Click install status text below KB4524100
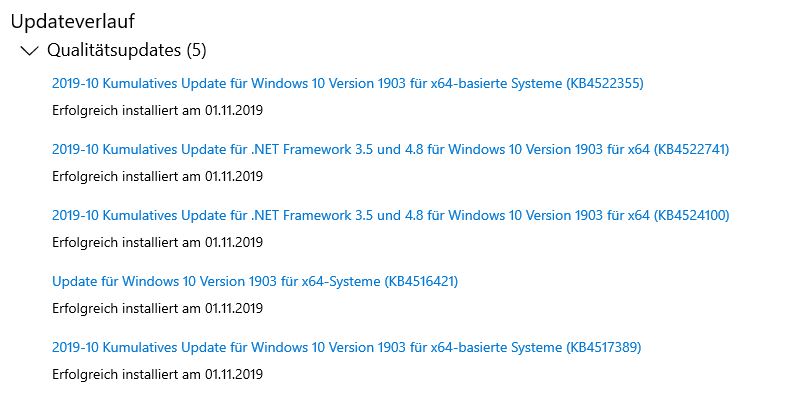The height and width of the screenshot is (394, 786). coord(157,243)
